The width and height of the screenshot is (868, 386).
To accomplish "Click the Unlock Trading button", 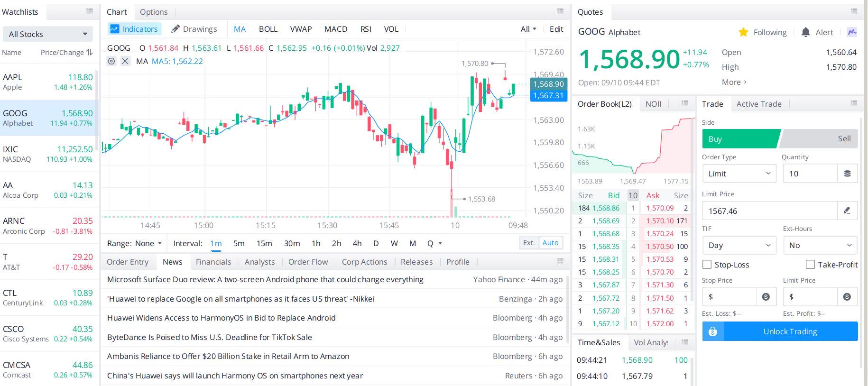I will point(780,331).
